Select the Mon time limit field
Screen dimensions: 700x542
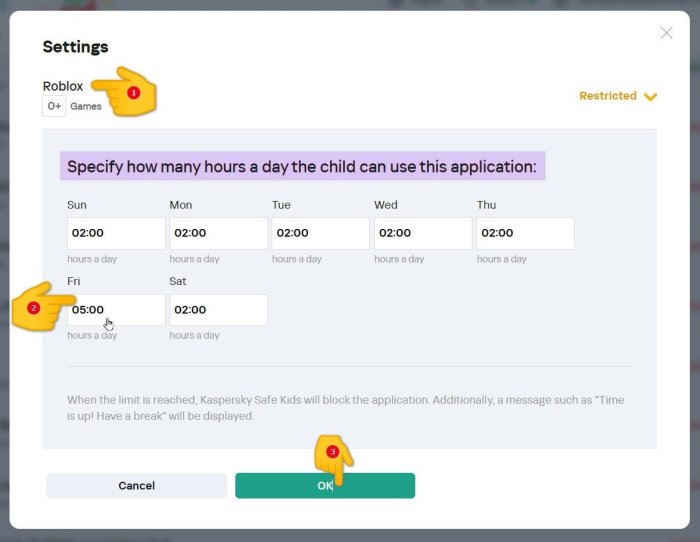tap(218, 233)
